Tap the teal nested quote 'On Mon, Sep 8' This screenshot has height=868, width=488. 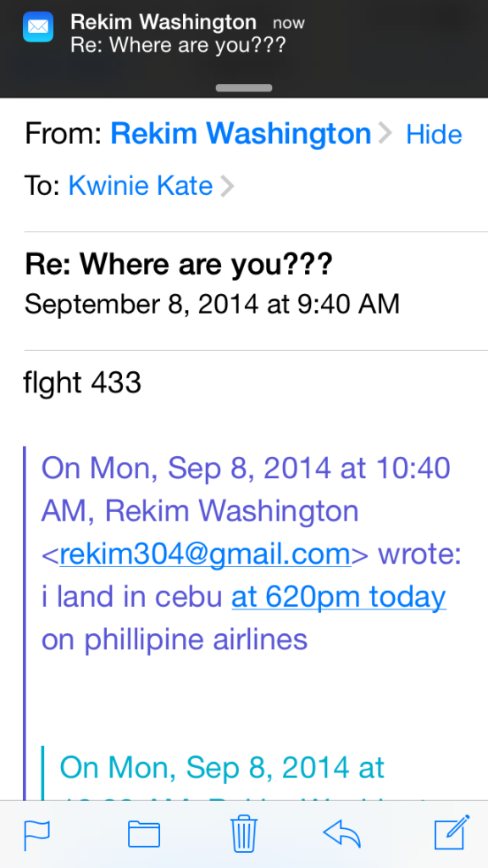tap(222, 768)
